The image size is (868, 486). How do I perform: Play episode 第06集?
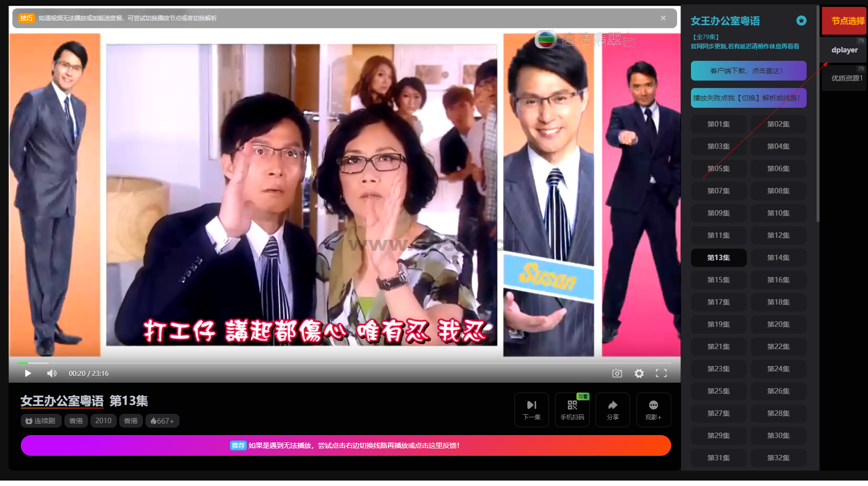click(778, 169)
